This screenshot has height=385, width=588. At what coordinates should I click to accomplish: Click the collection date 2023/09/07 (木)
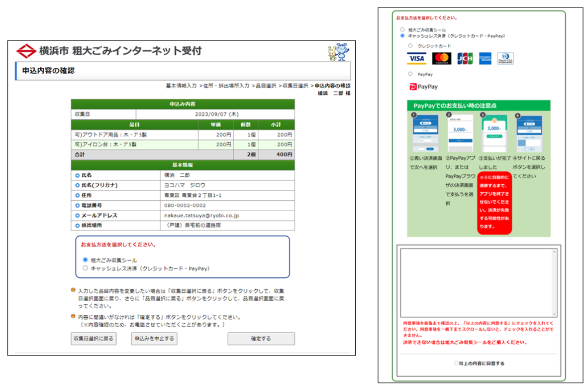(217, 114)
